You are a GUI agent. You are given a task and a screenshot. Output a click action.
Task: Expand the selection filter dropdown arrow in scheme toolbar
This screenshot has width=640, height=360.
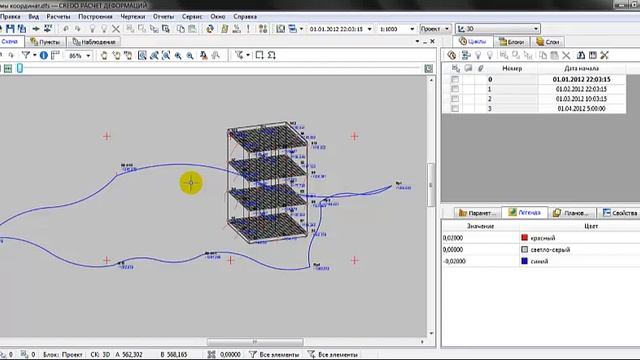pos(248,55)
